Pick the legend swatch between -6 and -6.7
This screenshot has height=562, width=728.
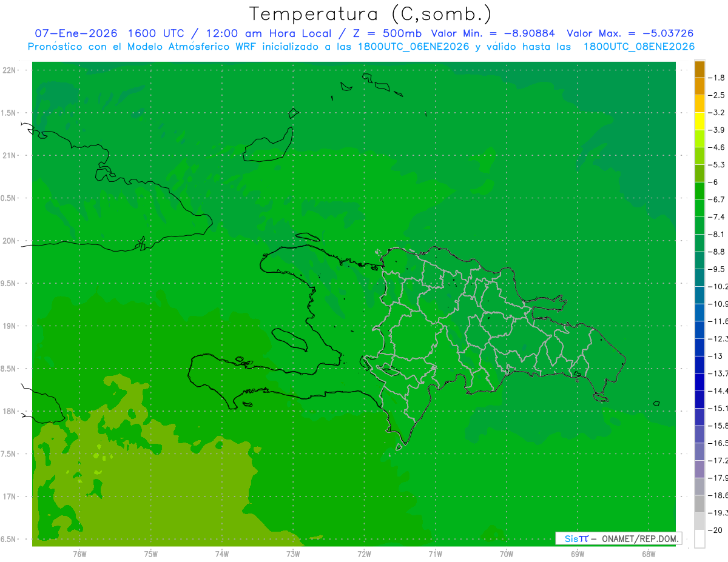tap(699, 191)
